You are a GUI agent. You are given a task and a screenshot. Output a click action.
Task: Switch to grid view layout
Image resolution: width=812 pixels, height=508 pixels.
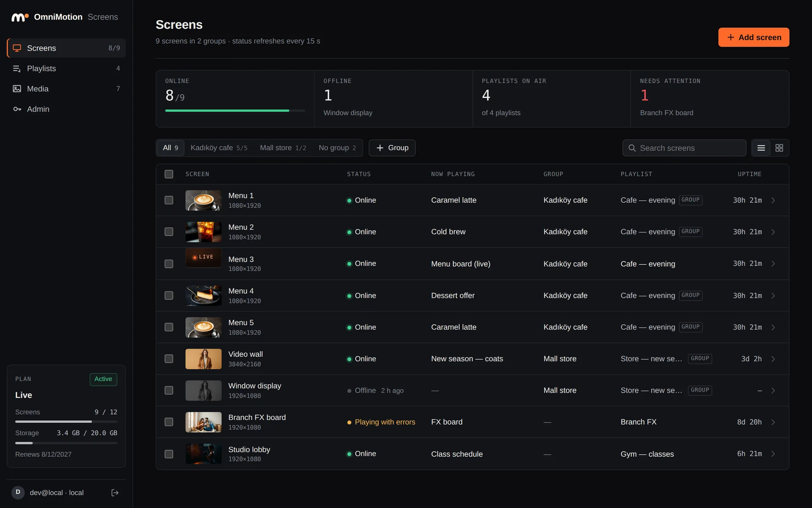point(779,148)
